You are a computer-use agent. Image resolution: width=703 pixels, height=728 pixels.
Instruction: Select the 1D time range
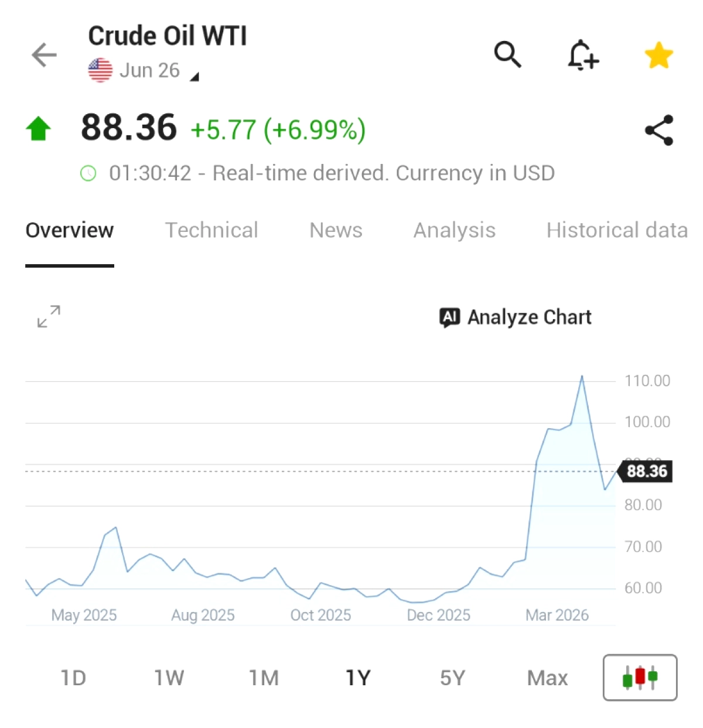point(73,678)
